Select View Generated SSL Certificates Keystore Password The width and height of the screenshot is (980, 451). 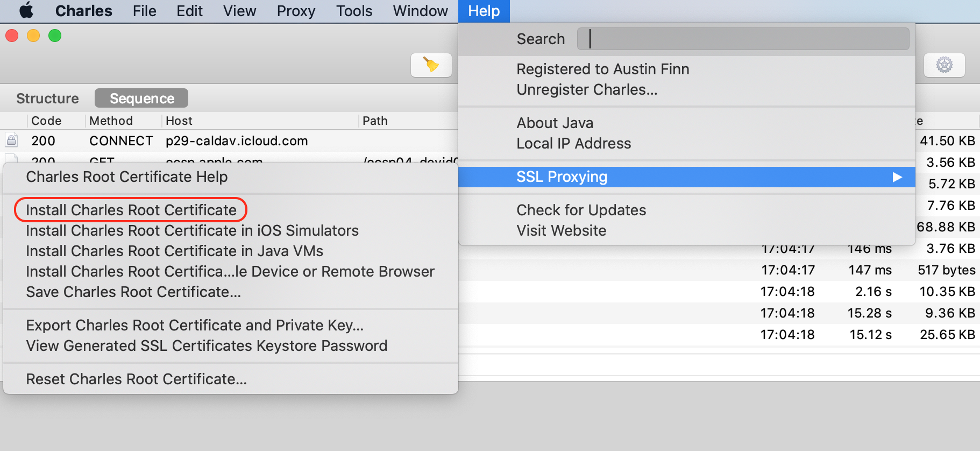point(230,346)
